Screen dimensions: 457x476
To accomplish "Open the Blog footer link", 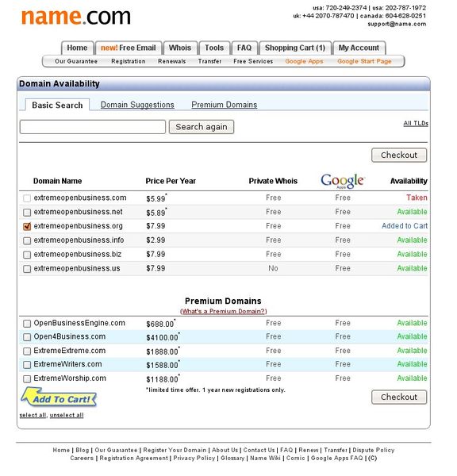I will (x=83, y=450).
